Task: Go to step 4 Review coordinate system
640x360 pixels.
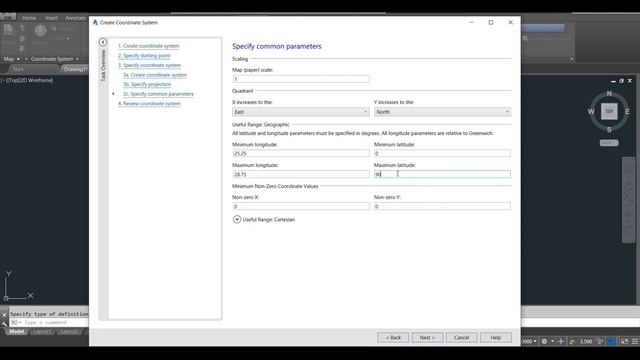Action: pyautogui.click(x=149, y=104)
